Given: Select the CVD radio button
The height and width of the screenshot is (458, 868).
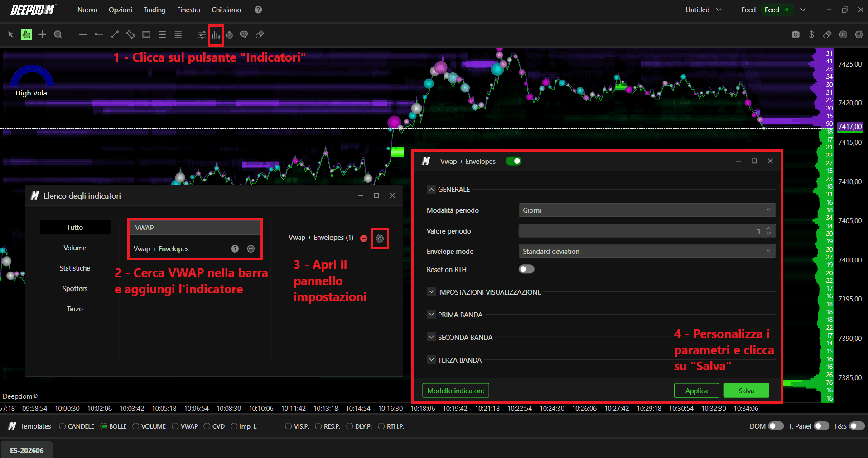Looking at the screenshot, I should pos(207,426).
